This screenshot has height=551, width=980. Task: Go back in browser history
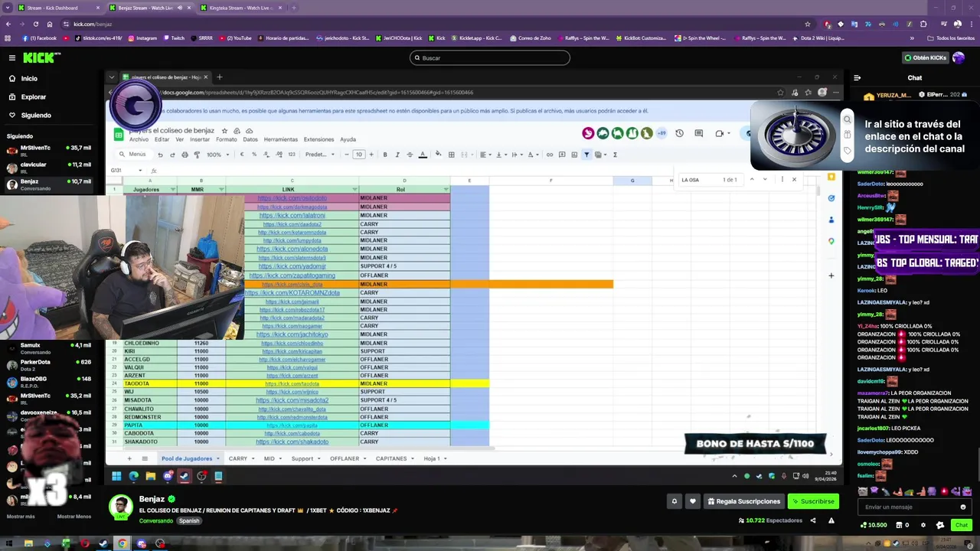pos(8,24)
